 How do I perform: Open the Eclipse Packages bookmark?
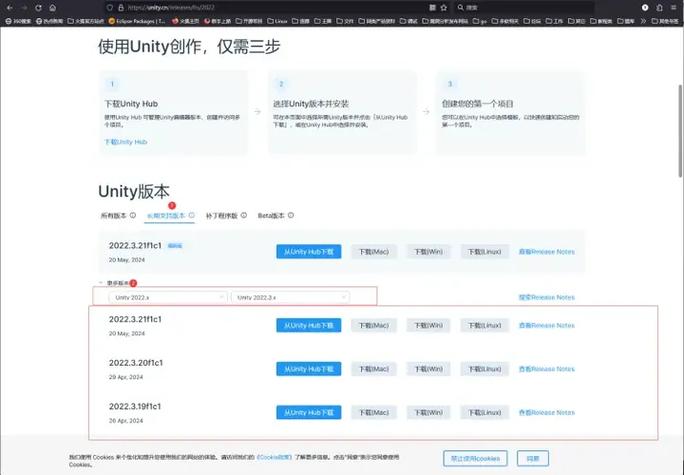pyautogui.click(x=137, y=21)
